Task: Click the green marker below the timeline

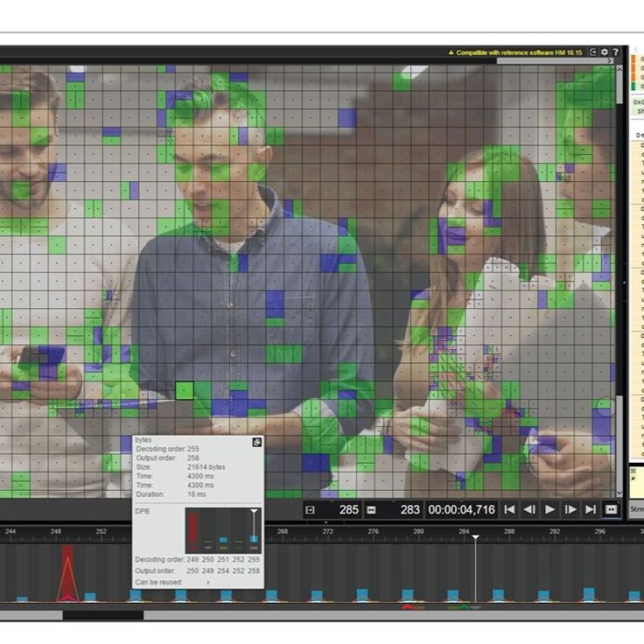Action: [464, 606]
